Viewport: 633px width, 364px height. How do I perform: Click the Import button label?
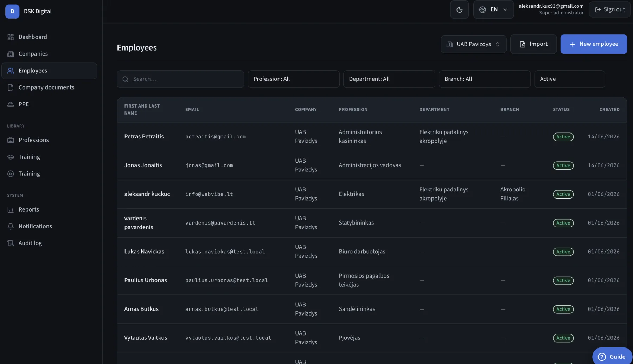(x=538, y=44)
